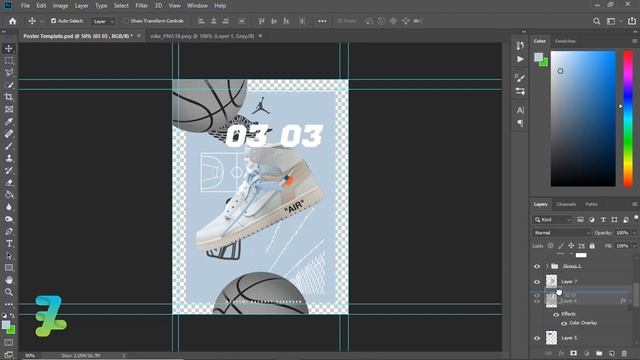The width and height of the screenshot is (640, 360).
Task: Click the Layer 7 thumbnail
Action: click(x=551, y=281)
